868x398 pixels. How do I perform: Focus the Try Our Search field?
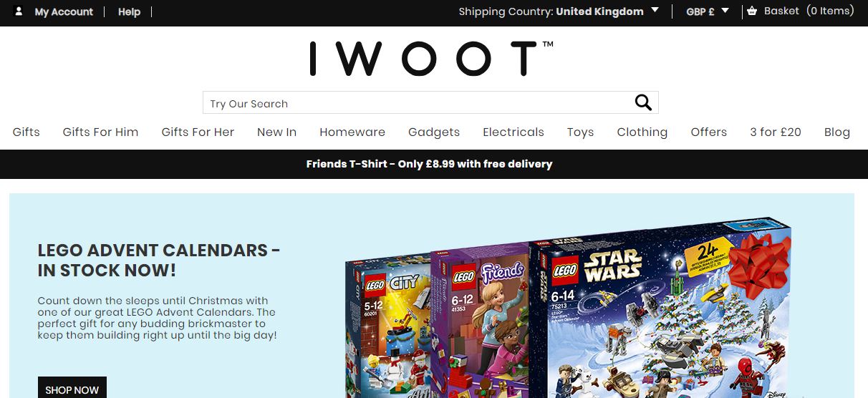(418, 102)
